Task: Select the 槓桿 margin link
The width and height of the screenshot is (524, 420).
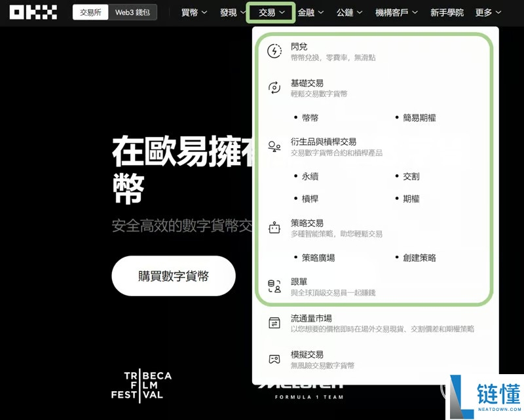Action: (310, 199)
